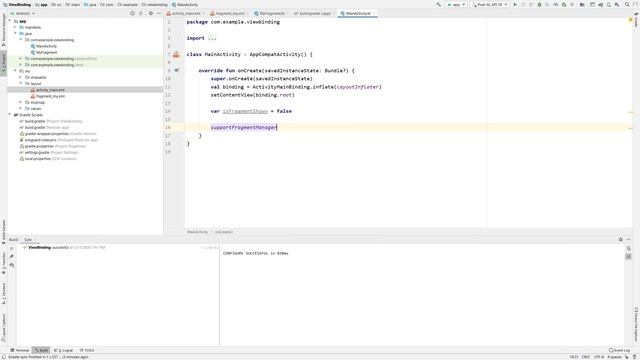Screen dimensions: 640x360
Task: Select the Build tab in Build panel header
Action: coord(13,240)
